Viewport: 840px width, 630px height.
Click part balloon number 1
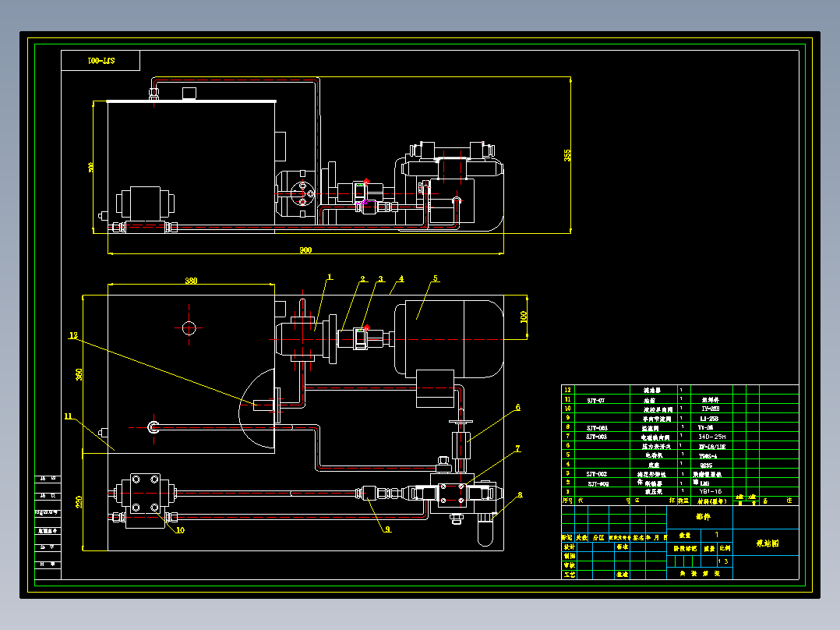(330, 278)
